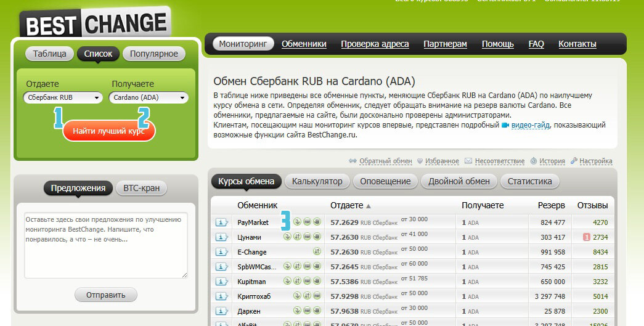Switch to the BTC-кран tab
This screenshot has width=644, height=326.
click(142, 189)
